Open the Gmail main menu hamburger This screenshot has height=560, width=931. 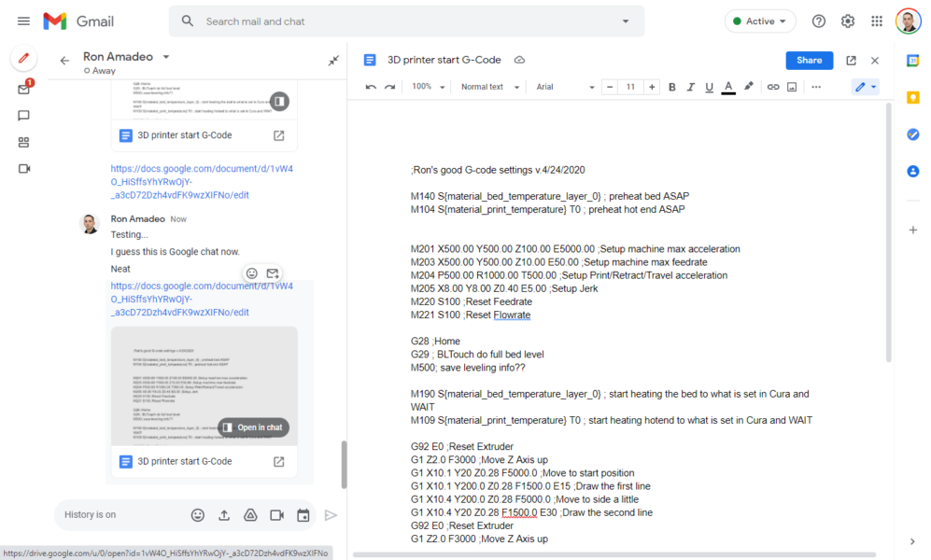click(x=23, y=21)
